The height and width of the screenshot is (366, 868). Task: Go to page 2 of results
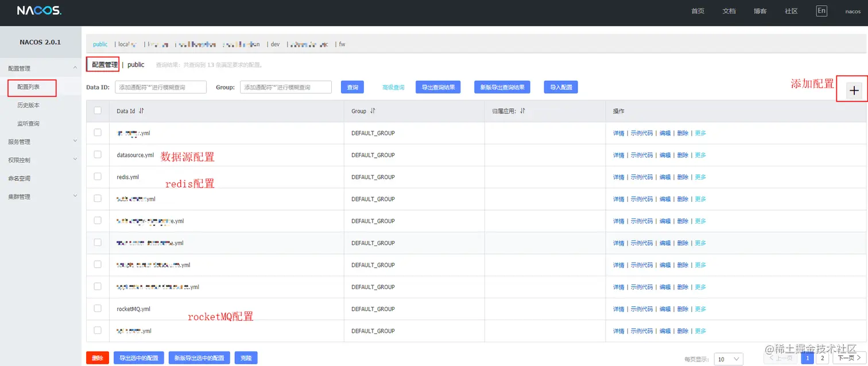click(822, 358)
